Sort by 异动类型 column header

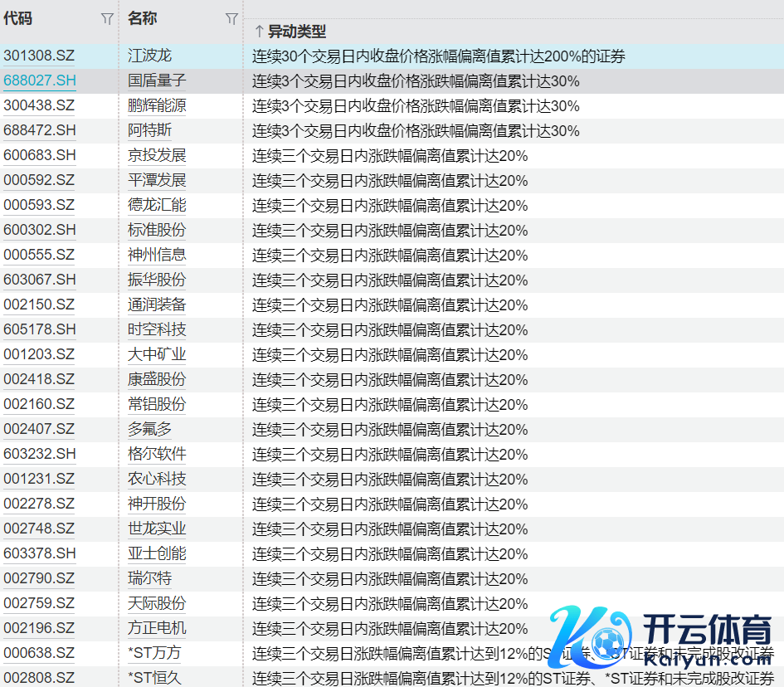pos(296,32)
